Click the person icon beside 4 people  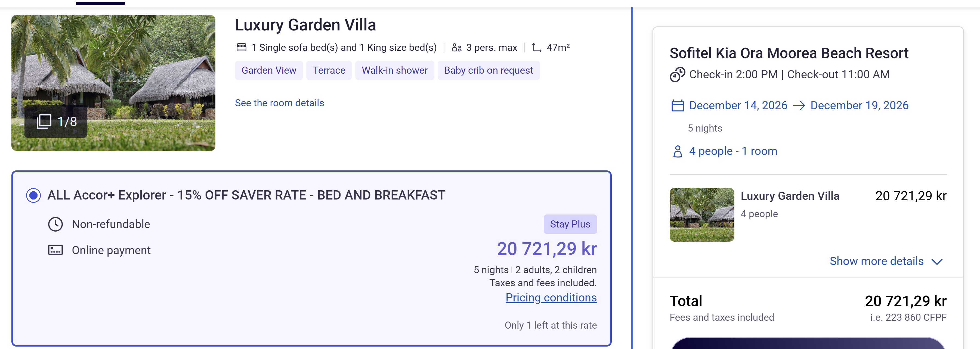tap(678, 151)
